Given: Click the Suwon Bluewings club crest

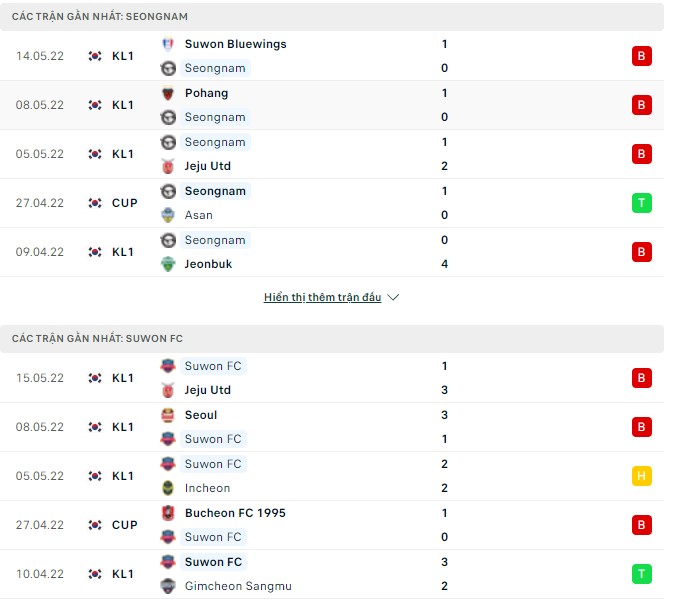Looking at the screenshot, I should coord(168,44).
